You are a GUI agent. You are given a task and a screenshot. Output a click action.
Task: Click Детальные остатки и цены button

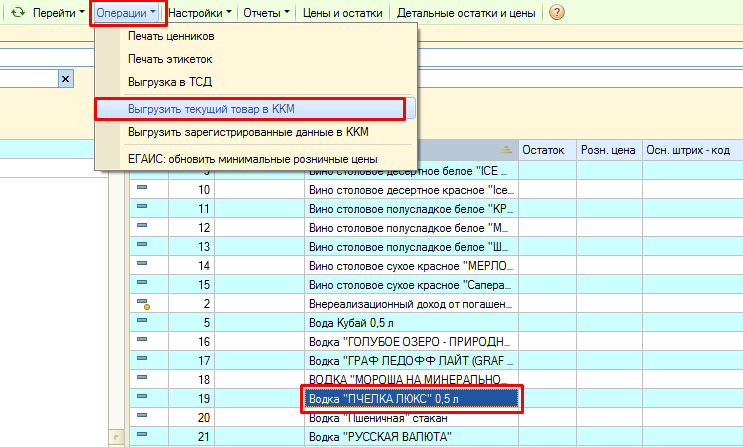click(466, 13)
